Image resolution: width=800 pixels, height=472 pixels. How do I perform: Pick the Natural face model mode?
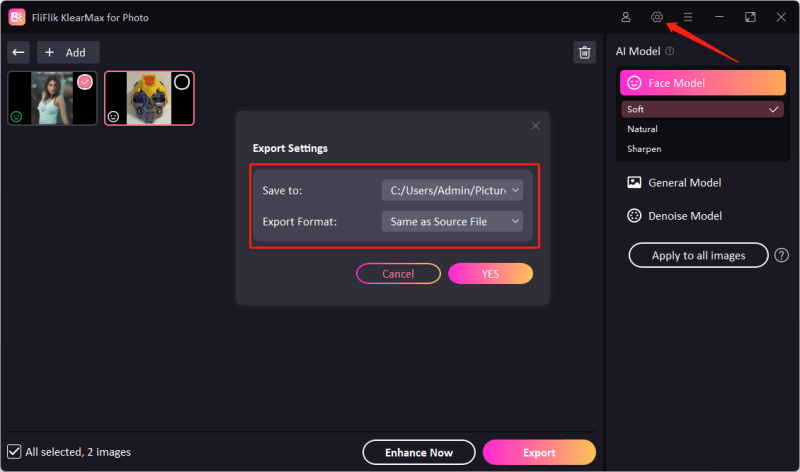coord(642,129)
